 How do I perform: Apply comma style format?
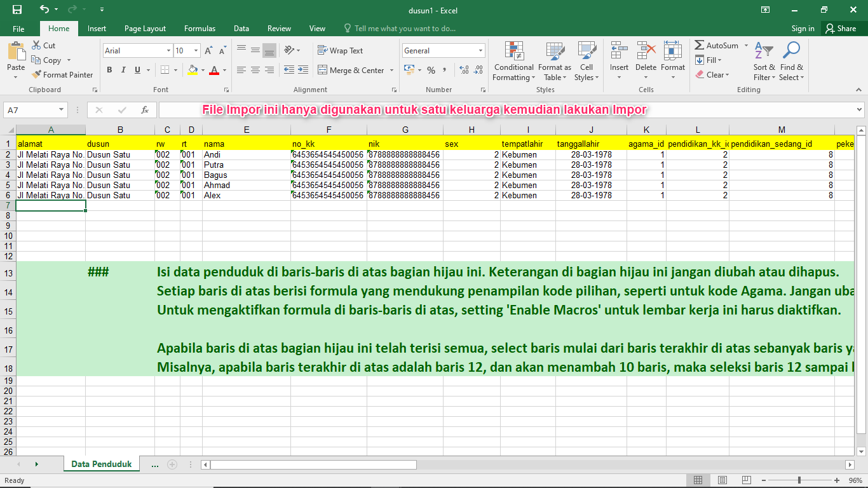(x=445, y=71)
